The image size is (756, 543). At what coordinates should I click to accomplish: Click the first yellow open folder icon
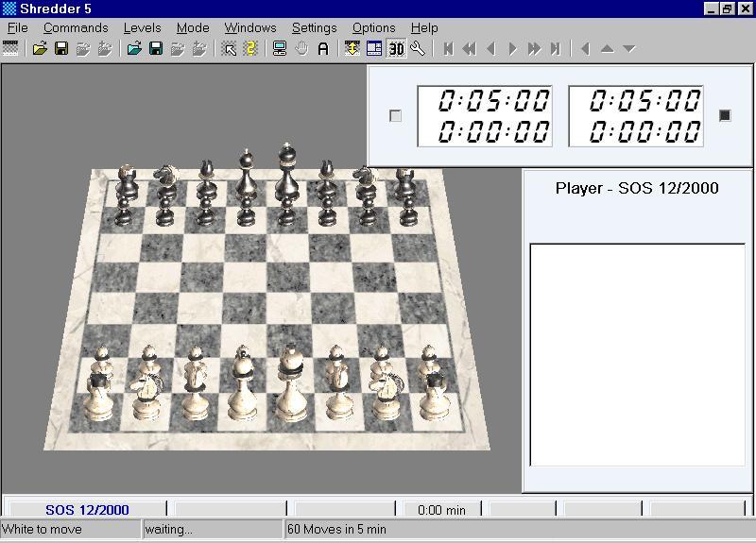[x=40, y=49]
